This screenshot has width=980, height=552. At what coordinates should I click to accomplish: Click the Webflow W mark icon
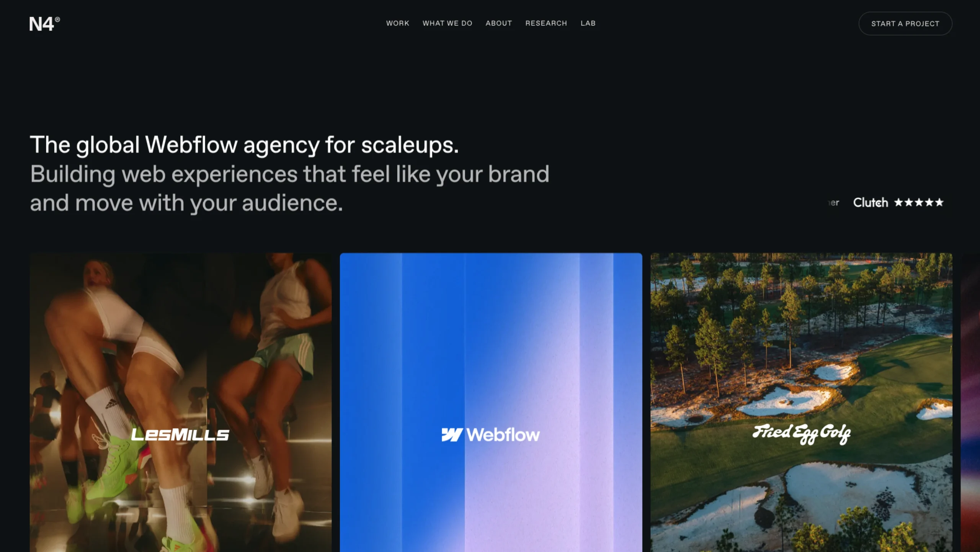[452, 435]
